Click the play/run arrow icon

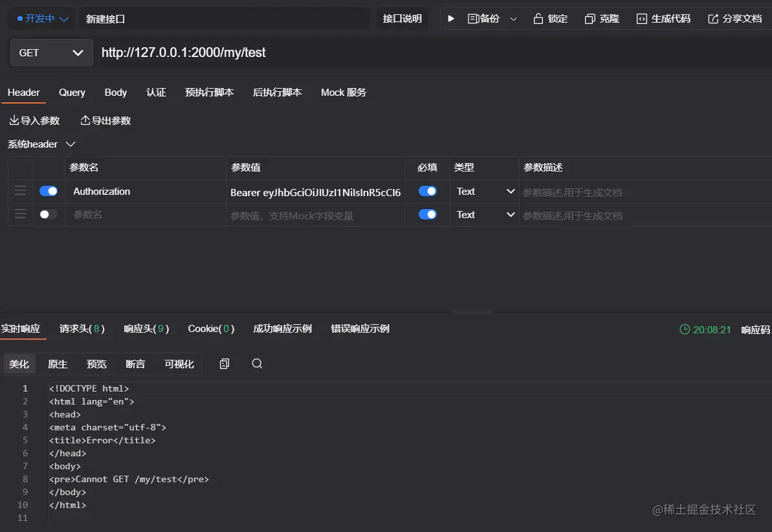(x=450, y=19)
